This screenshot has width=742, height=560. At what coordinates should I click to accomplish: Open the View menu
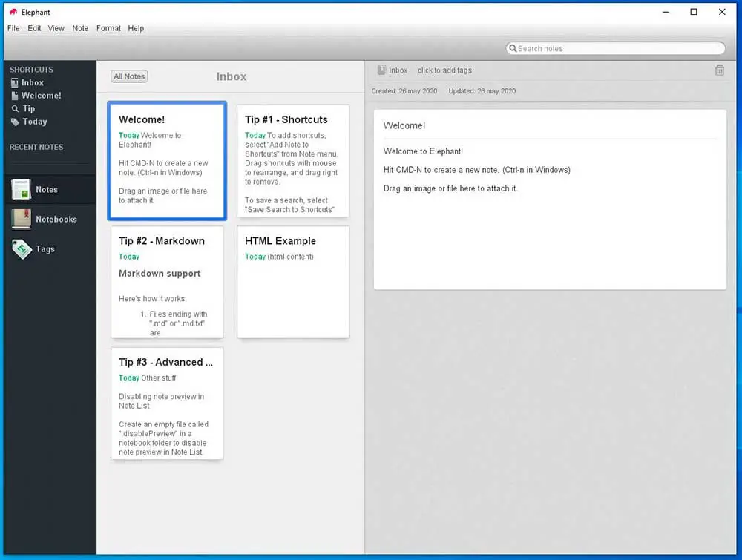tap(56, 28)
